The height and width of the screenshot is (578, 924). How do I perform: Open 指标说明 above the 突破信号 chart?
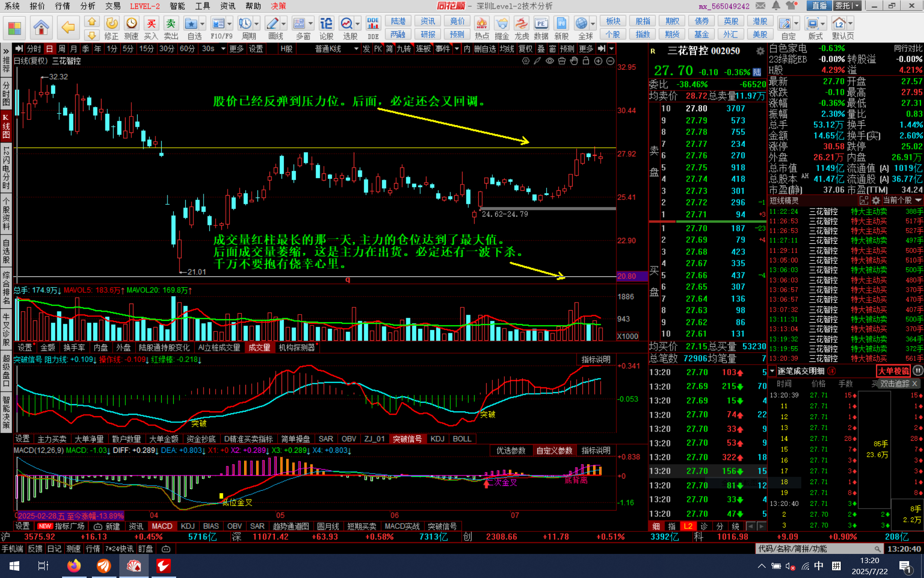click(596, 359)
